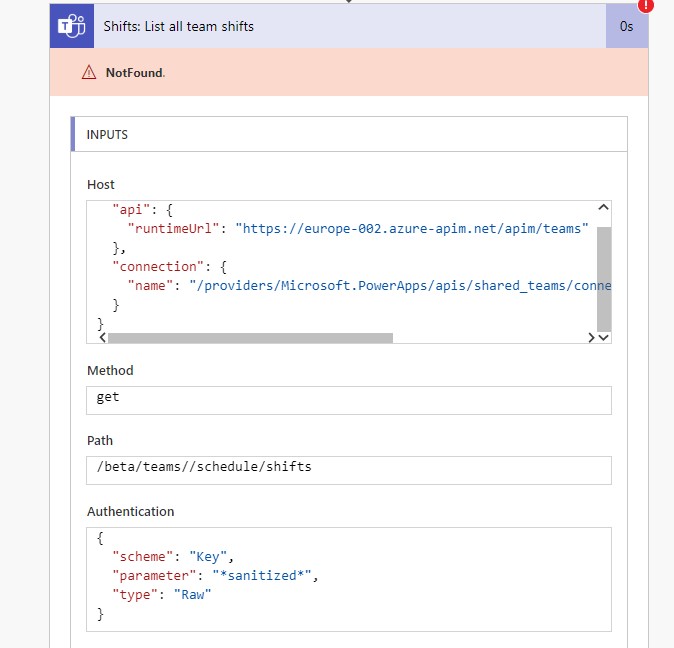Image resolution: width=674 pixels, height=648 pixels.
Task: Click the Path field /beta/teams//schedule/shifts
Action: point(349,471)
